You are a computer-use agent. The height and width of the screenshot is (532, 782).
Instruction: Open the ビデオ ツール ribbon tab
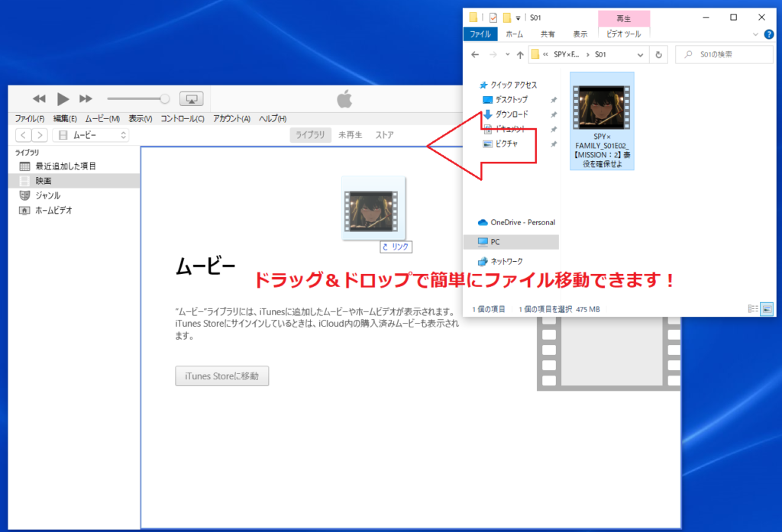tap(623, 34)
